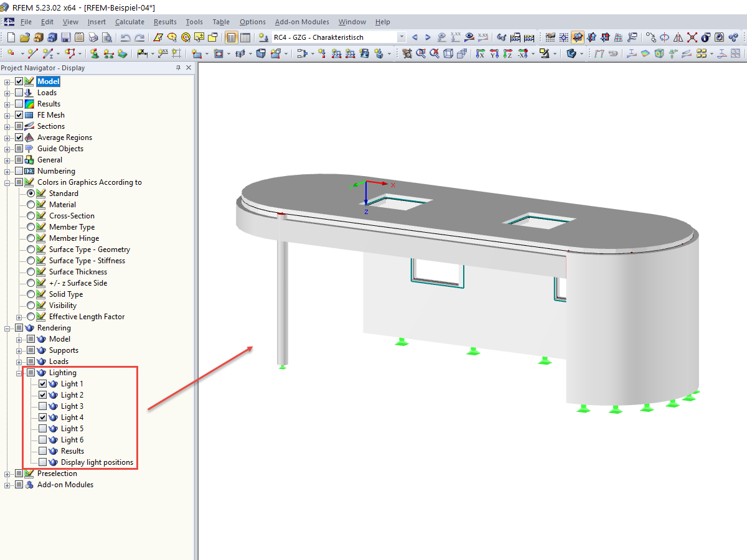The height and width of the screenshot is (560, 747).
Task: Expand the Guide Objects tree node
Action: pos(7,149)
